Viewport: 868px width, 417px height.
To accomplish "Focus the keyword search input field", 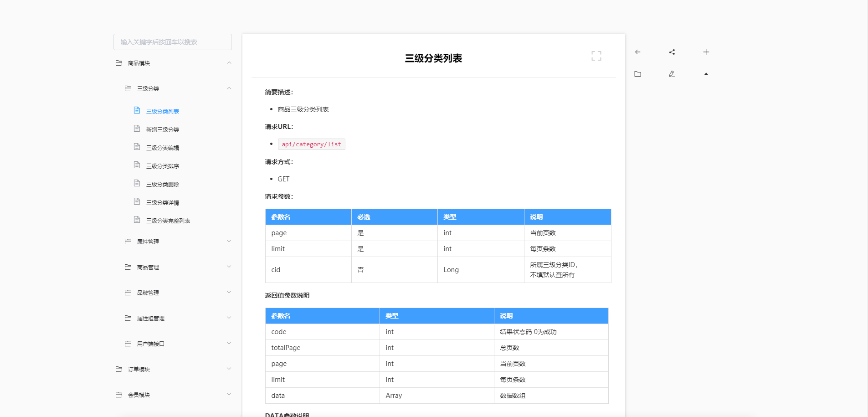I will (173, 42).
